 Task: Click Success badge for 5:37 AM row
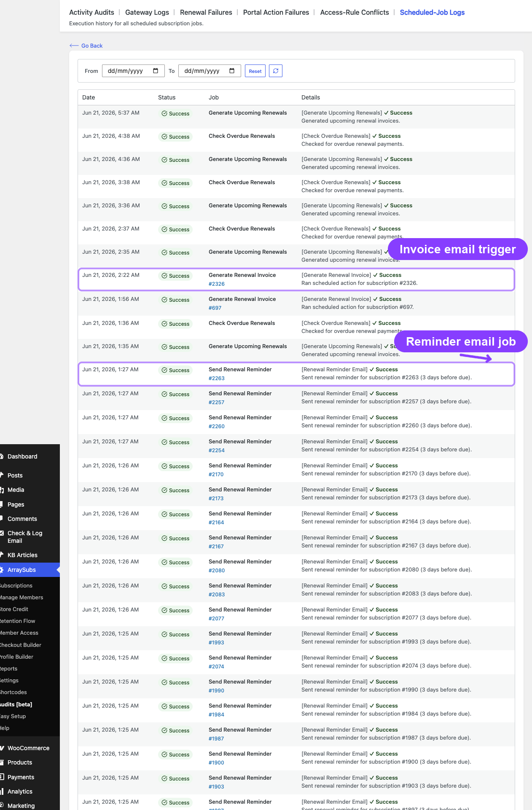point(175,113)
